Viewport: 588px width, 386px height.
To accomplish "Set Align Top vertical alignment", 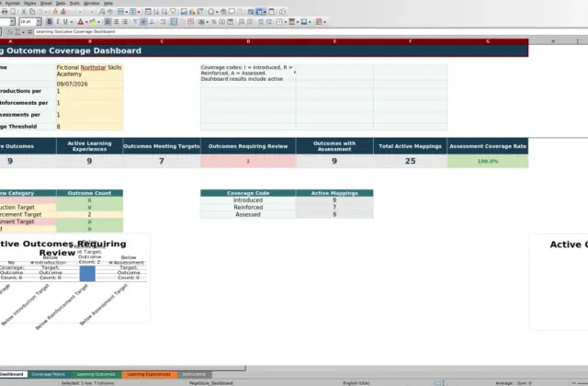I will pos(136,22).
